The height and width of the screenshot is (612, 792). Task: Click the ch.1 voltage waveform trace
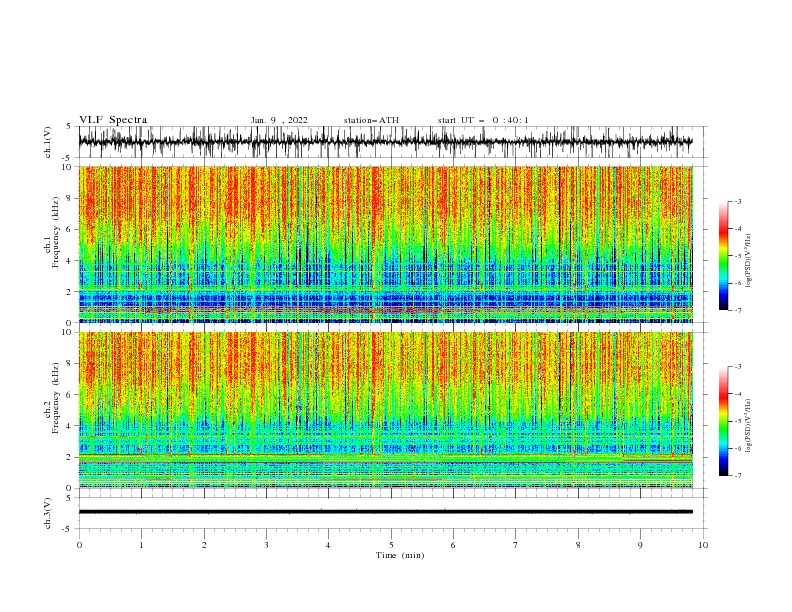point(386,142)
